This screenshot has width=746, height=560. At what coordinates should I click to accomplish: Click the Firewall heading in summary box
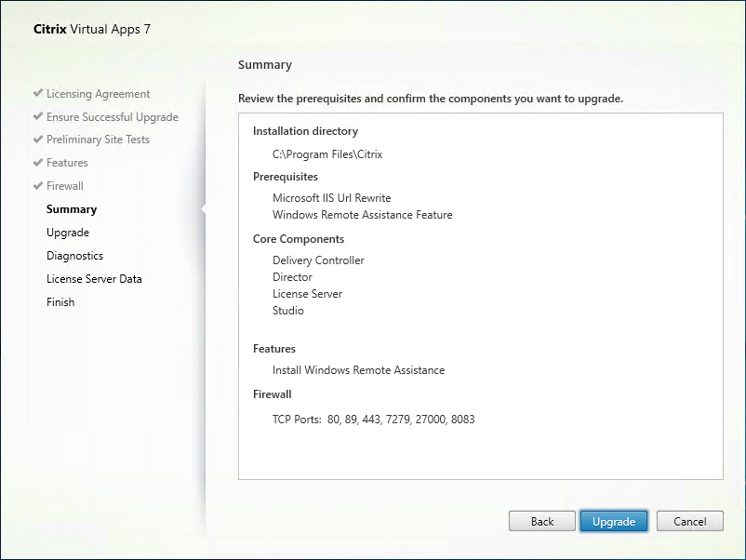click(x=273, y=394)
